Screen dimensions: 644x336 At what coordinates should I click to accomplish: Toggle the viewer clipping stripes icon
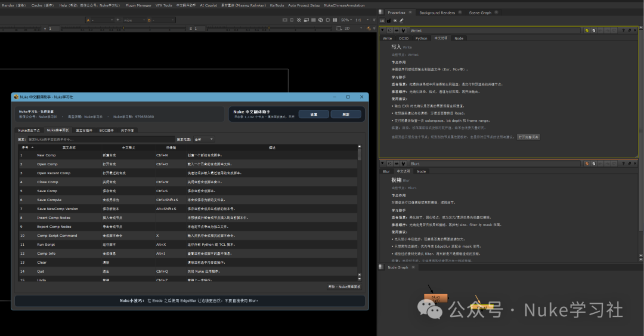(x=299, y=20)
